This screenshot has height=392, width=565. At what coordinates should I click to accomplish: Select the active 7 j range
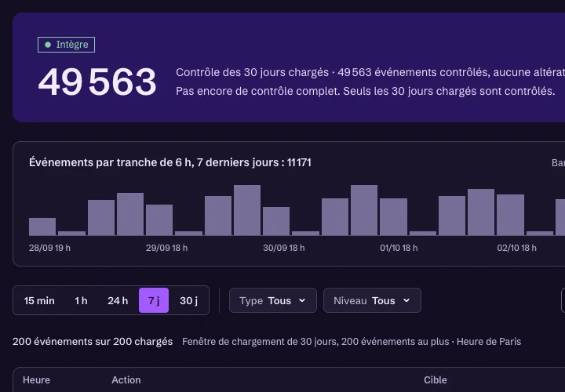(154, 300)
